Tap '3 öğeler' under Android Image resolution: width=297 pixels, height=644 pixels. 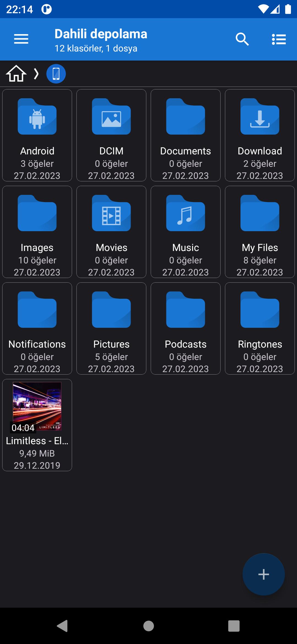[x=37, y=164]
